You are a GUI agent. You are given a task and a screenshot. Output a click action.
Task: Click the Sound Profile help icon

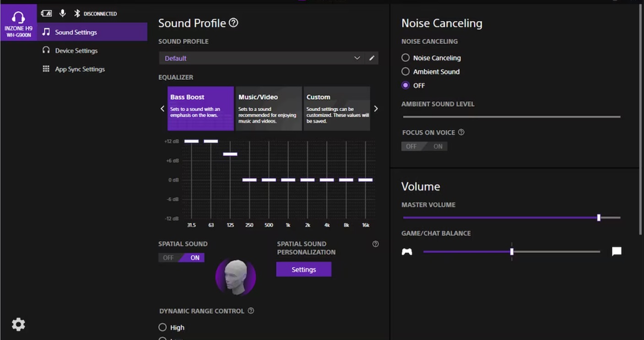[233, 23]
